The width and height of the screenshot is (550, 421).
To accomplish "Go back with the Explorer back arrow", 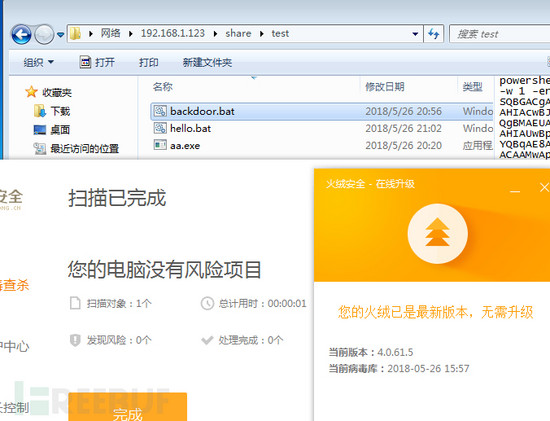I will click(21, 34).
